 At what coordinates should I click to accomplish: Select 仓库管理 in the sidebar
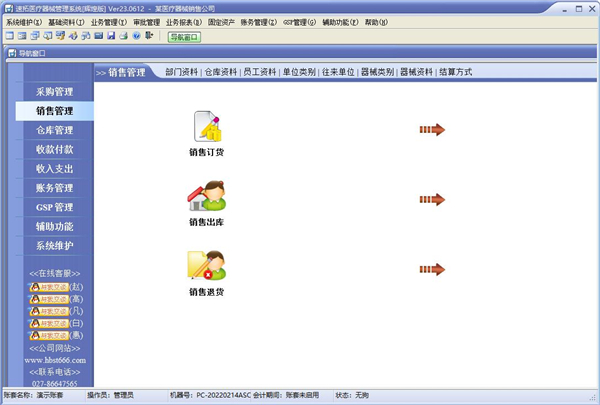(55, 130)
